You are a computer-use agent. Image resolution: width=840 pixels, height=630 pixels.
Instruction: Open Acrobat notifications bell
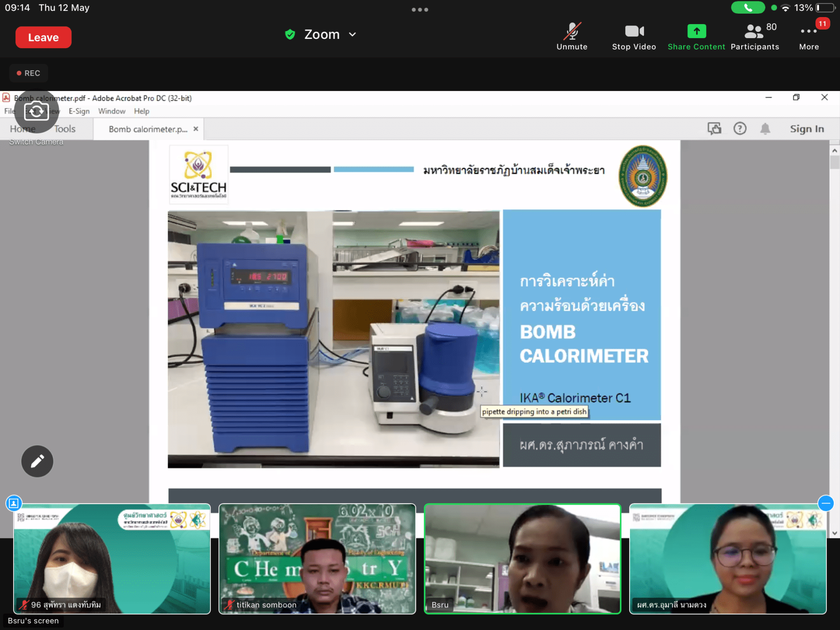(x=765, y=129)
